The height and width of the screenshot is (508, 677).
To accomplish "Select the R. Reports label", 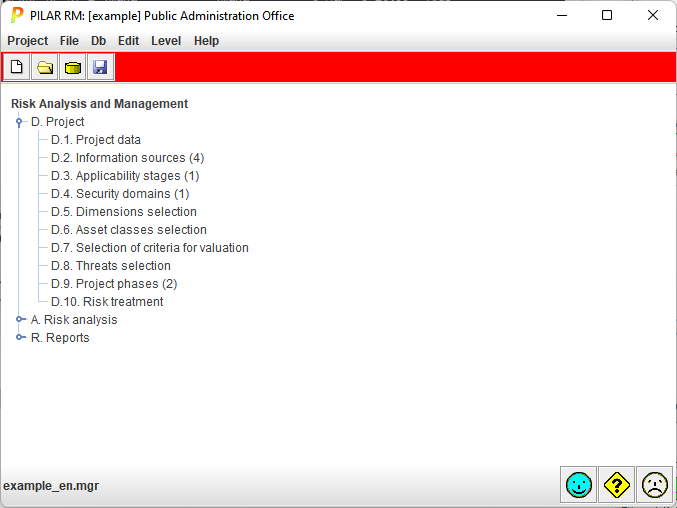I will 60,338.
